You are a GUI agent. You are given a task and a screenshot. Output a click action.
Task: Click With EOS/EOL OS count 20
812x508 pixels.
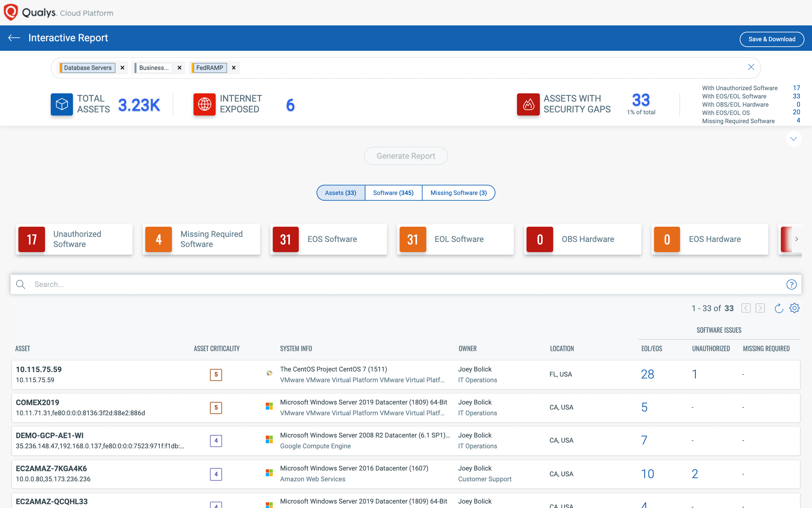[796, 112]
